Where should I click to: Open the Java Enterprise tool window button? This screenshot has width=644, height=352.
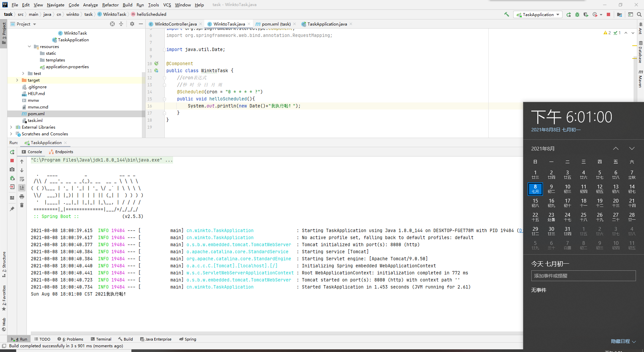click(x=156, y=339)
